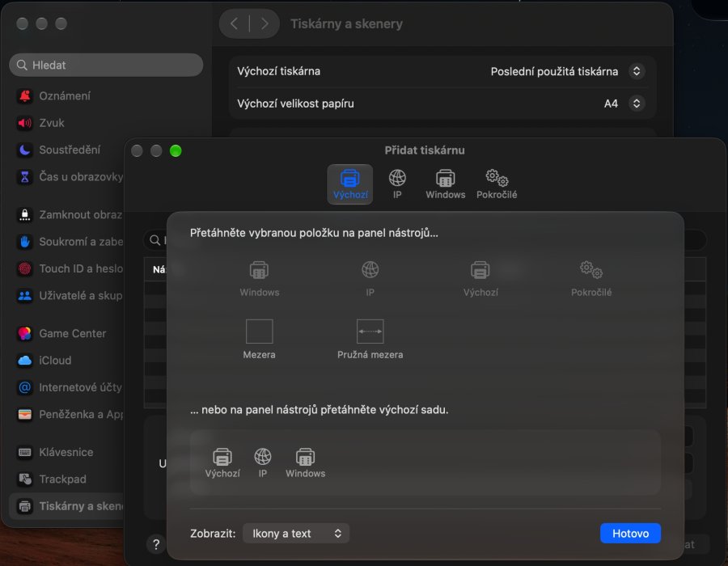This screenshot has width=728, height=566.
Task: Pick the Výchozí printer item in palette
Action: 480,278
